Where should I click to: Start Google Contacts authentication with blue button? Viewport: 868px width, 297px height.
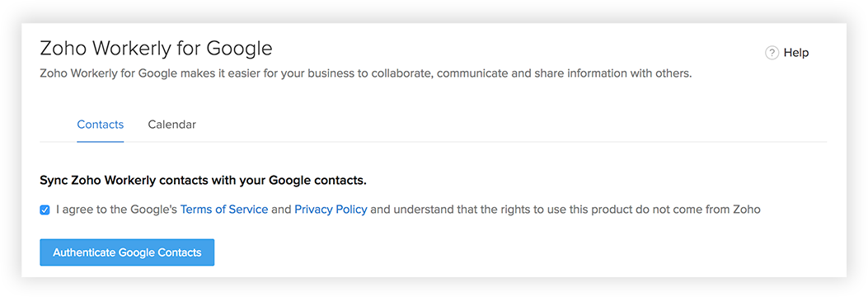(x=127, y=252)
